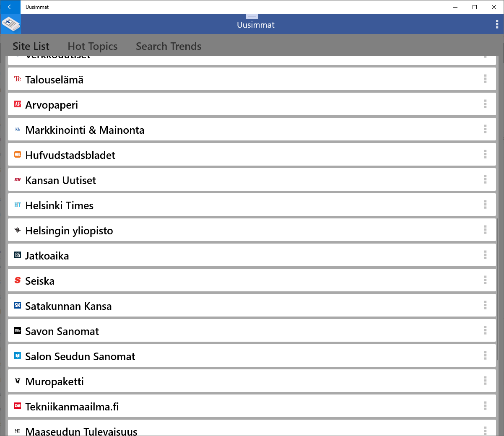
Task: Open options menu for Helsinki Times
Action: point(485,205)
